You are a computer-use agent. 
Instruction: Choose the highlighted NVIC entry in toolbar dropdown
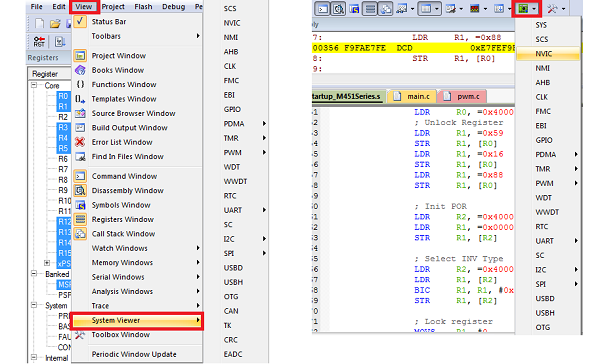pos(548,54)
